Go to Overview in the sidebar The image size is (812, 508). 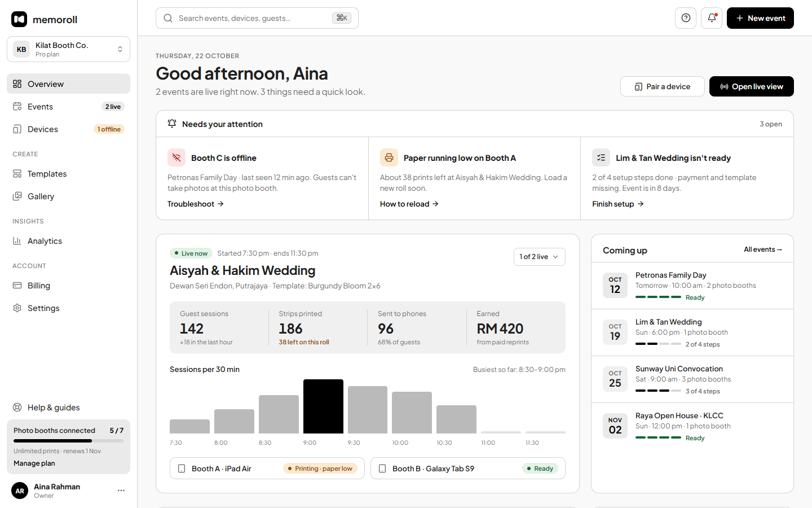[68, 84]
